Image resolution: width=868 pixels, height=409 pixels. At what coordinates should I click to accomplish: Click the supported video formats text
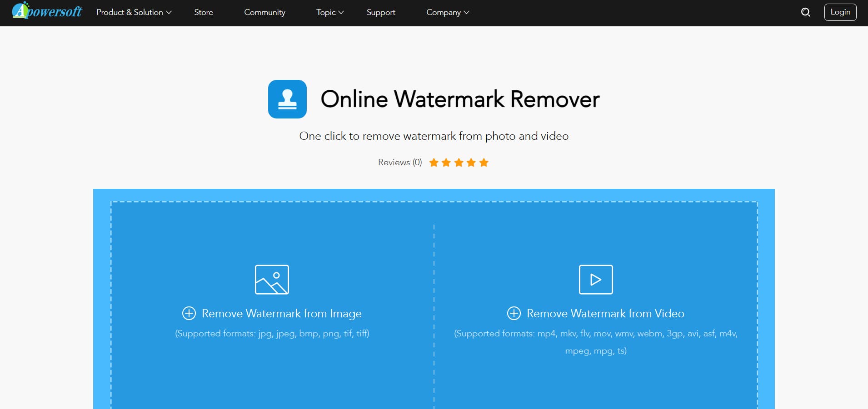tap(596, 342)
